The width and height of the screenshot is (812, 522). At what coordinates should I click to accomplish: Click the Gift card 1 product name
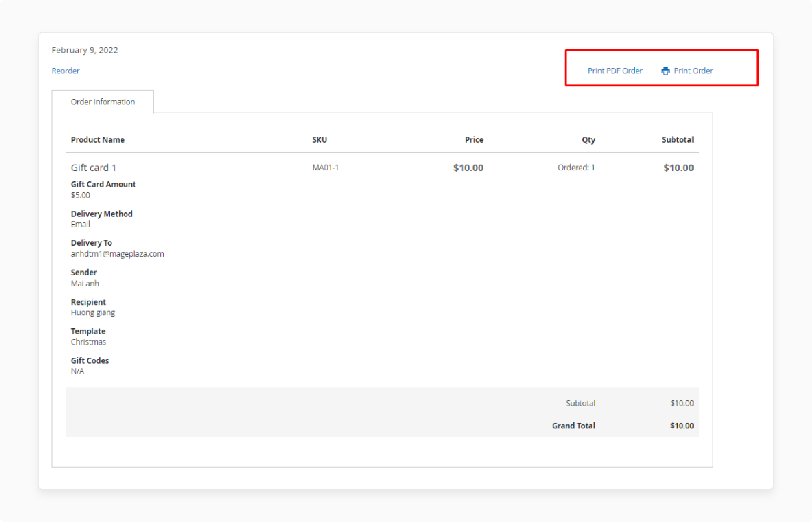click(x=94, y=168)
